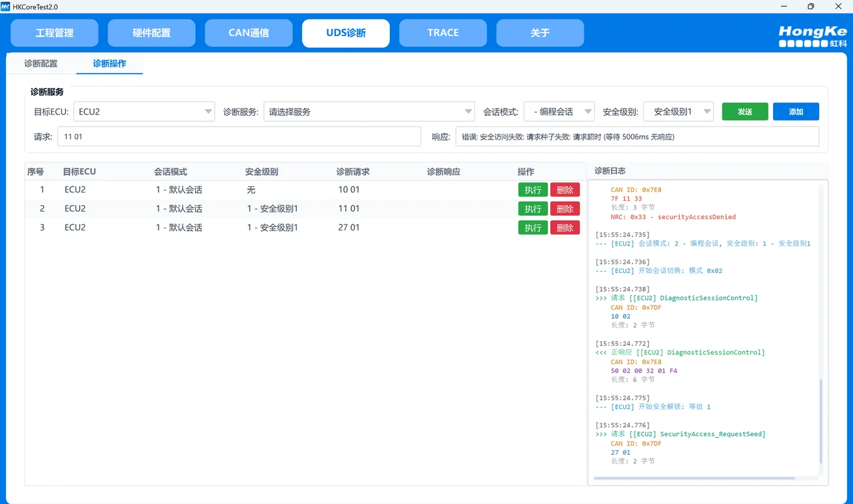The height and width of the screenshot is (504, 853).
Task: Click the HKCoreTest2.0 app icon in title bar
Action: (x=6, y=6)
